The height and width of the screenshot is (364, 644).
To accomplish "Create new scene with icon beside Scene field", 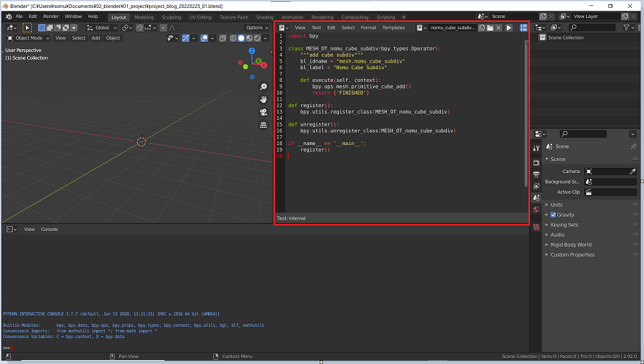I will 543,17.
